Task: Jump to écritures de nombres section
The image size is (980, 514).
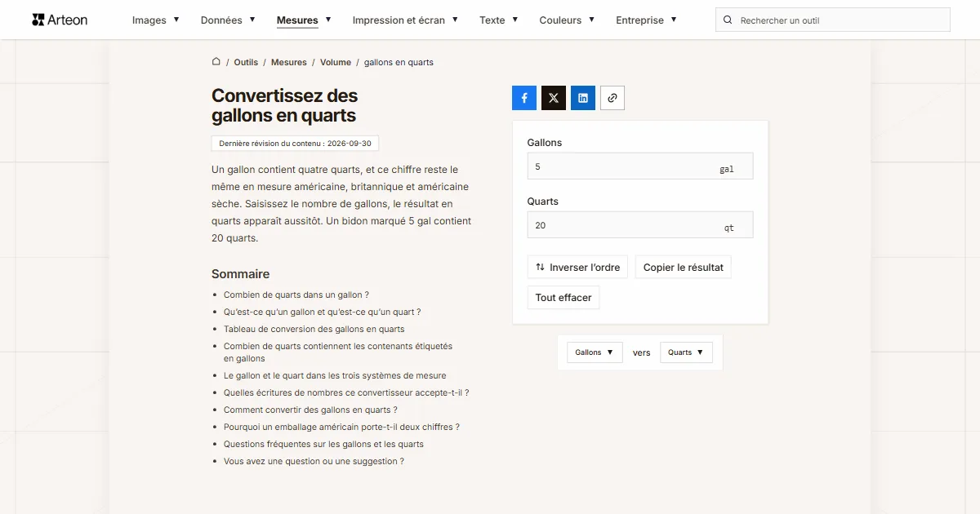Action: [x=346, y=393]
